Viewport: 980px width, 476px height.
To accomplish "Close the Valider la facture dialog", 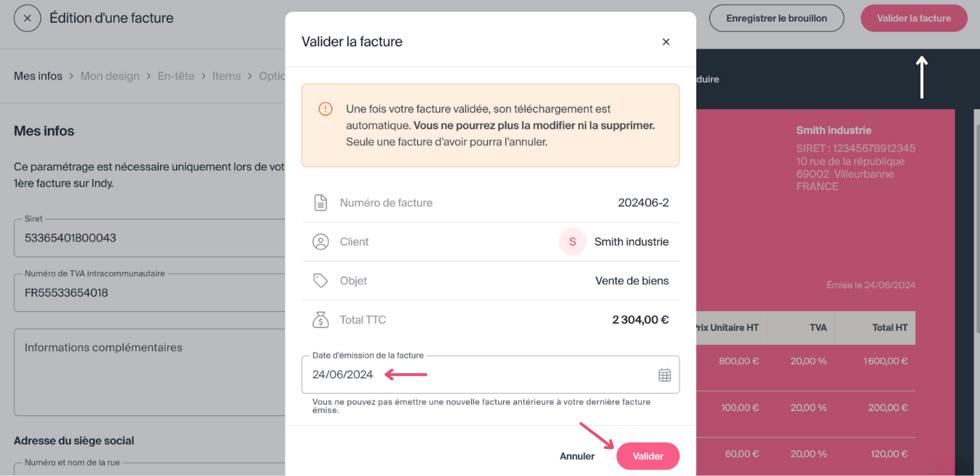I will click(666, 42).
